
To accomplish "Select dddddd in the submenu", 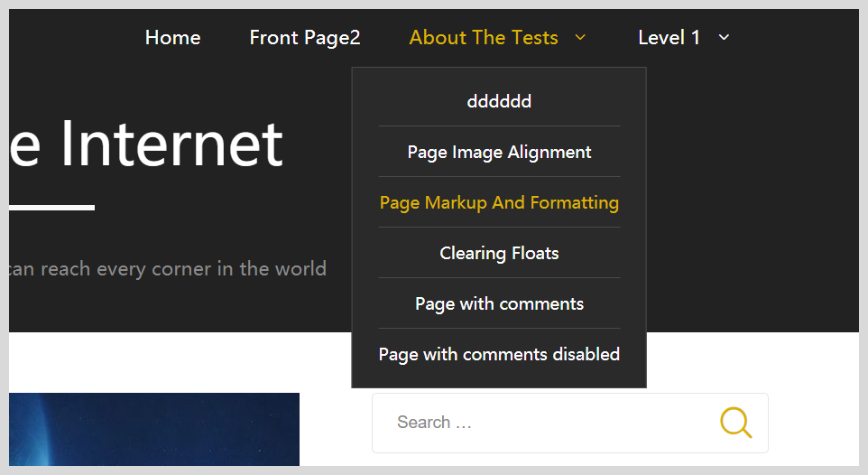I will pos(499,101).
